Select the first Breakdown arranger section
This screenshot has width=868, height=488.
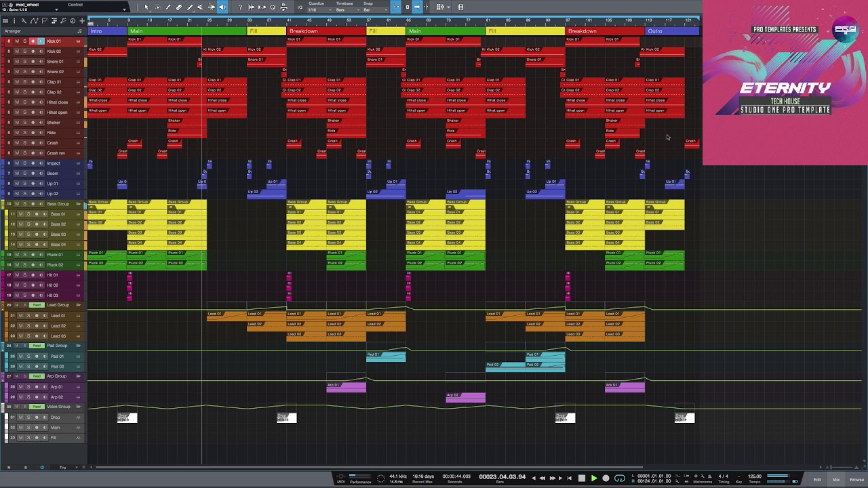click(x=326, y=31)
